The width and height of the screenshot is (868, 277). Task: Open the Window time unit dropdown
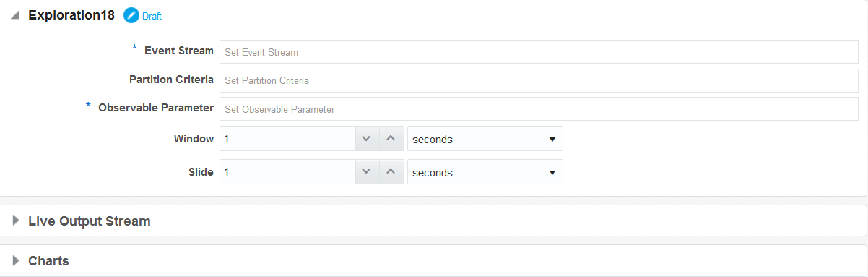[x=485, y=139]
